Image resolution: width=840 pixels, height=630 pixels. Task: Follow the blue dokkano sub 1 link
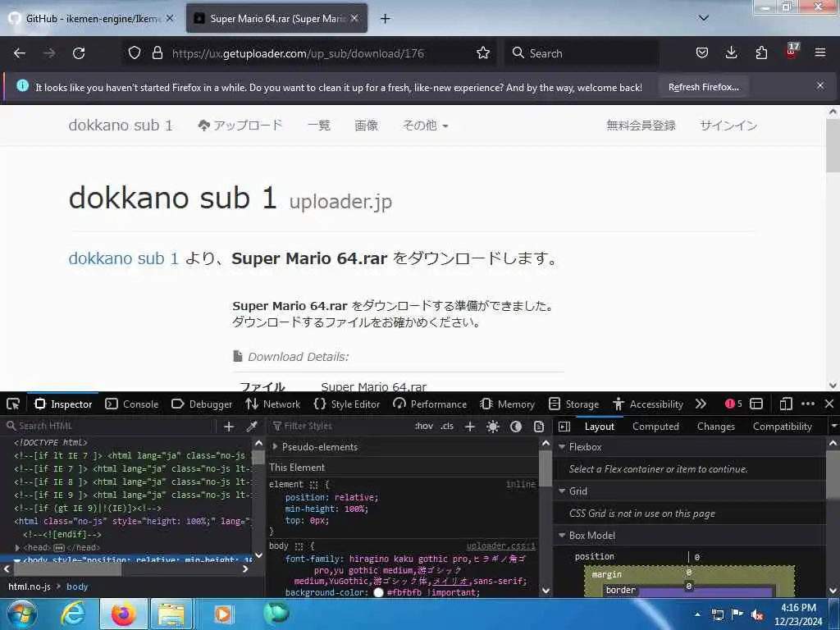[123, 258]
